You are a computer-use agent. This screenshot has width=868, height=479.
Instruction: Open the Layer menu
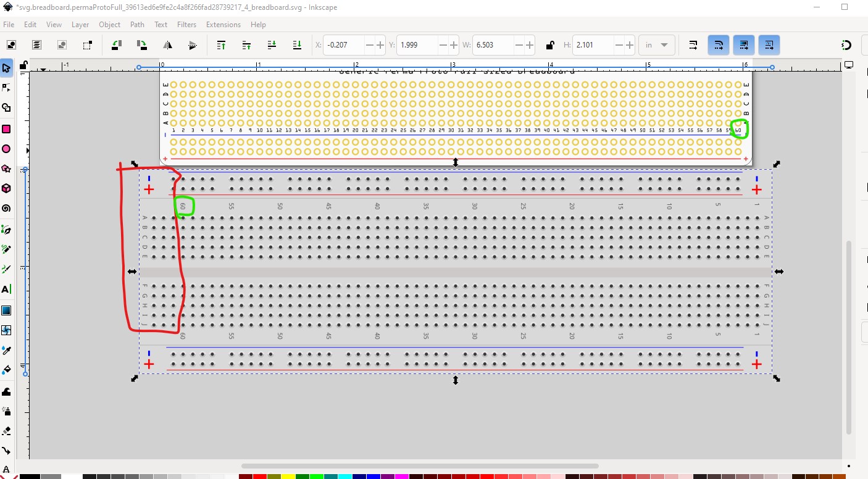80,25
